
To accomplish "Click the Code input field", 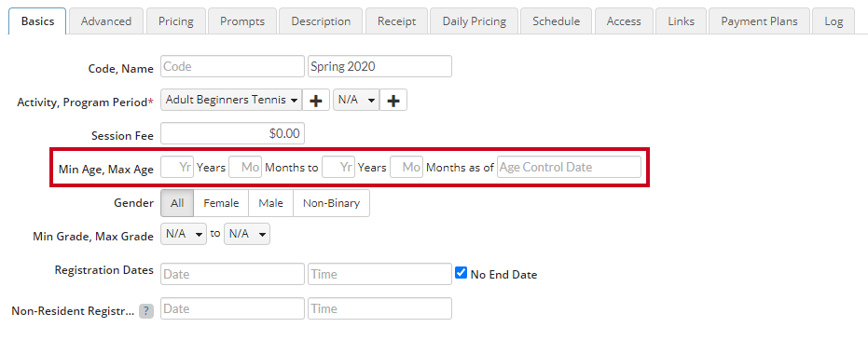I will [232, 66].
